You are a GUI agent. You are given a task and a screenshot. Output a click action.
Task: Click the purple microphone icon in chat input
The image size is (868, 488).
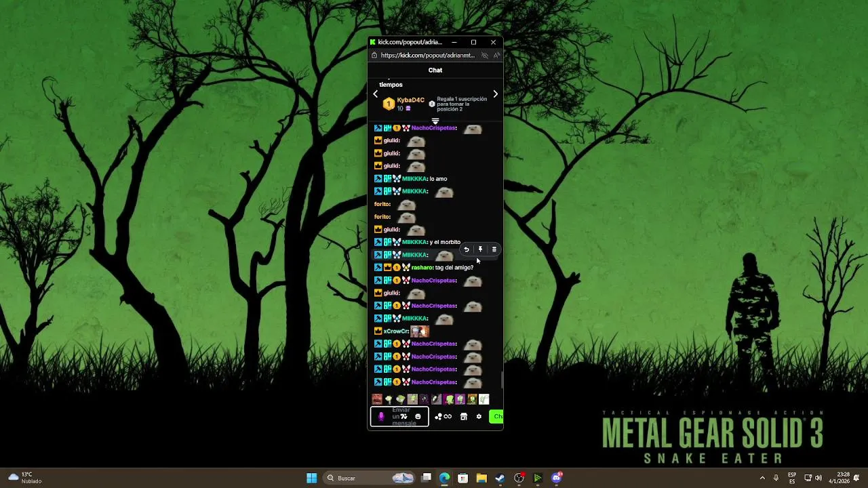[380, 417]
